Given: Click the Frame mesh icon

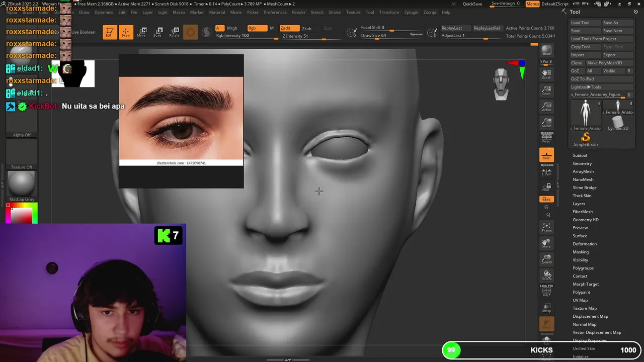Looking at the screenshot, I should [x=546, y=227].
